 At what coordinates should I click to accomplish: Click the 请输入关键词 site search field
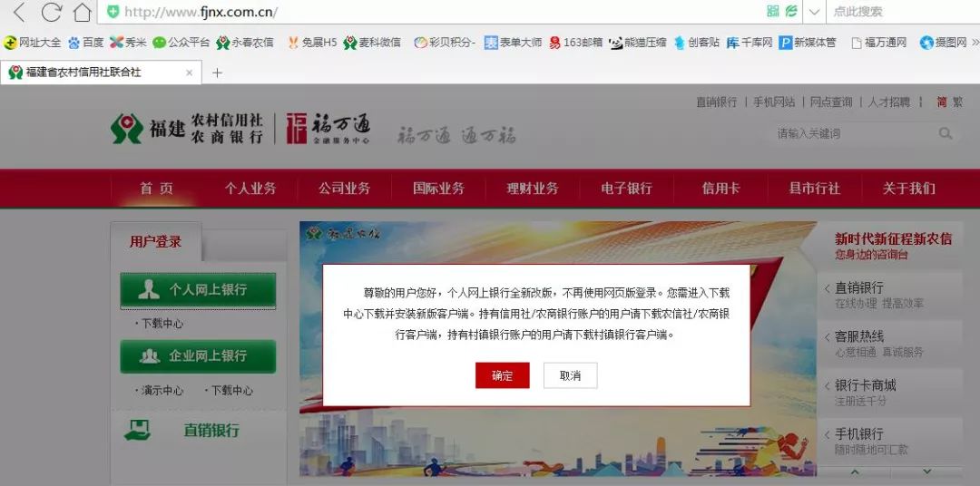coord(853,133)
